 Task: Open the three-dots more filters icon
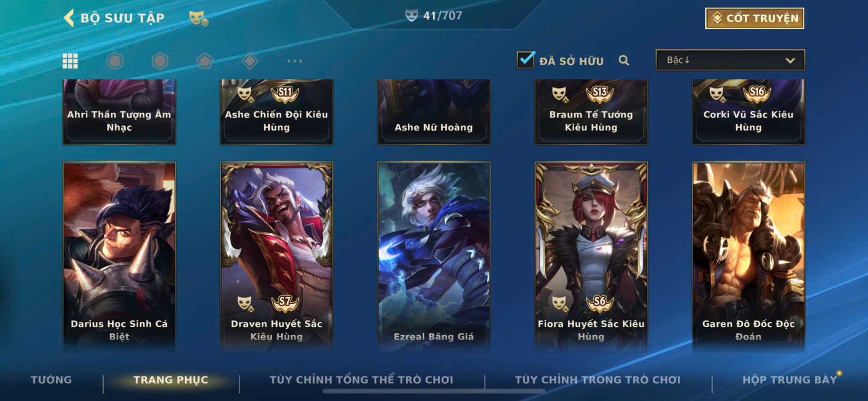(x=295, y=61)
